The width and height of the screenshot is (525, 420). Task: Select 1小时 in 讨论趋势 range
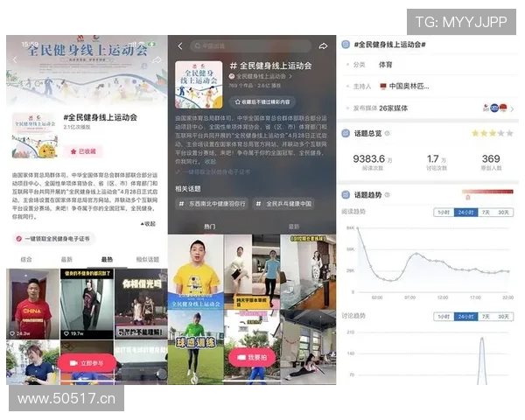pyautogui.click(x=444, y=317)
